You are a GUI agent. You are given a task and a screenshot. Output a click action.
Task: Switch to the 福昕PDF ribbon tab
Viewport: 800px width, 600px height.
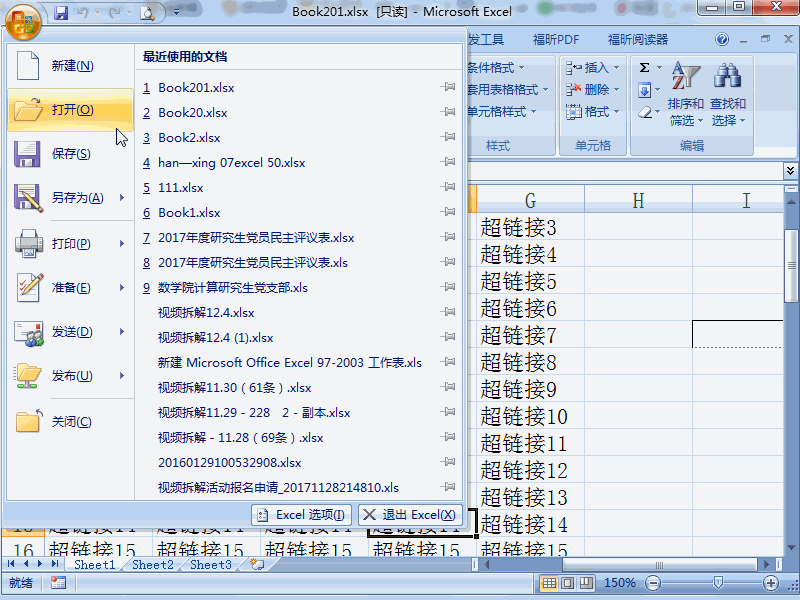coord(556,39)
